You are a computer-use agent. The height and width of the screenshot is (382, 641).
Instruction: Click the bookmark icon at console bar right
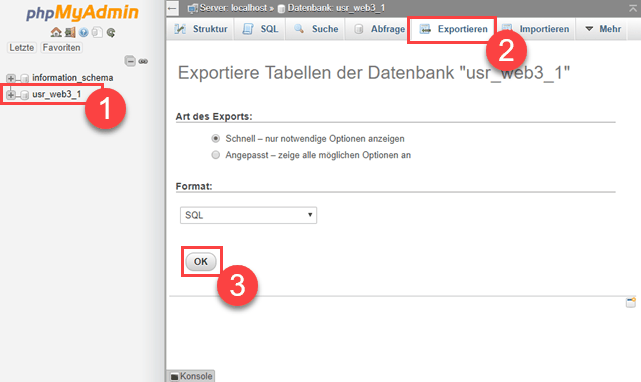coord(631,302)
